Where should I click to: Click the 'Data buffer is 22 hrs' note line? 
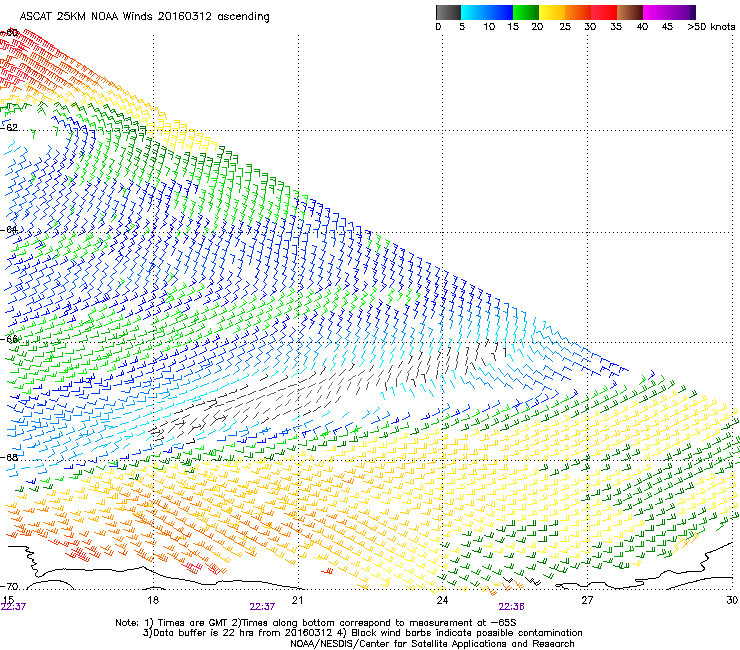[x=362, y=633]
